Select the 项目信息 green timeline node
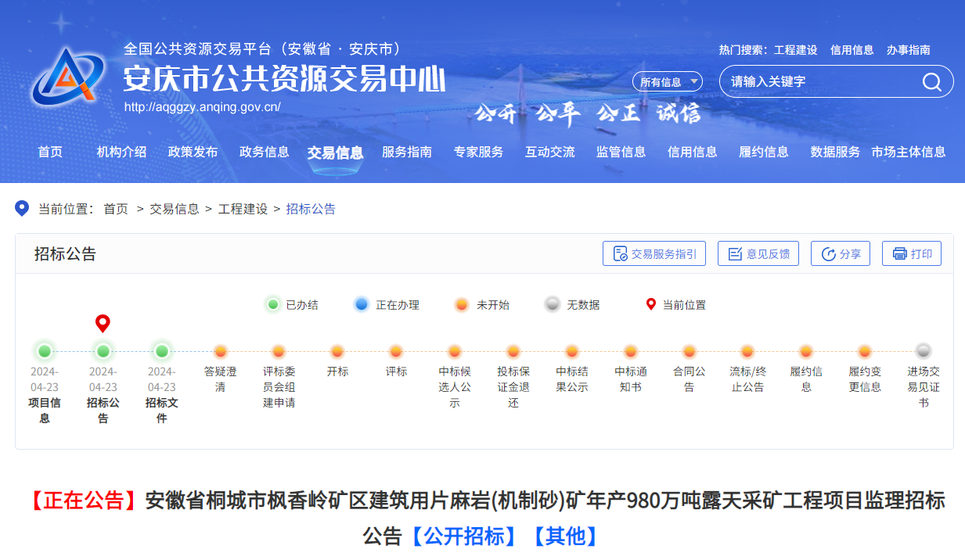The width and height of the screenshot is (965, 560). (45, 351)
